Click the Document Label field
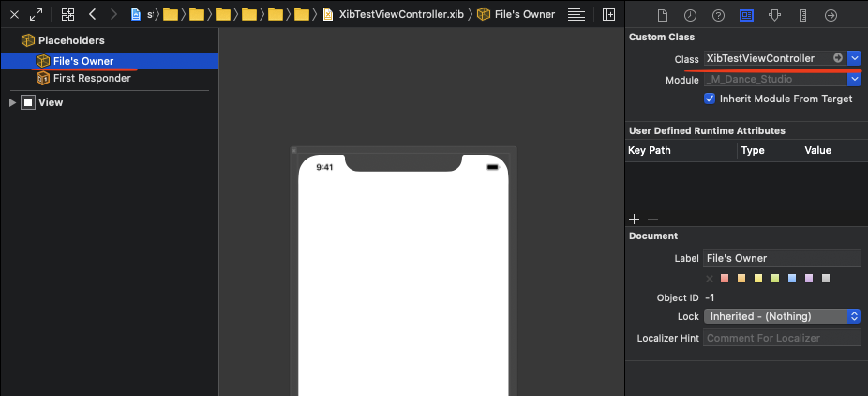Screen dimensions: 868x396 pos(782,258)
